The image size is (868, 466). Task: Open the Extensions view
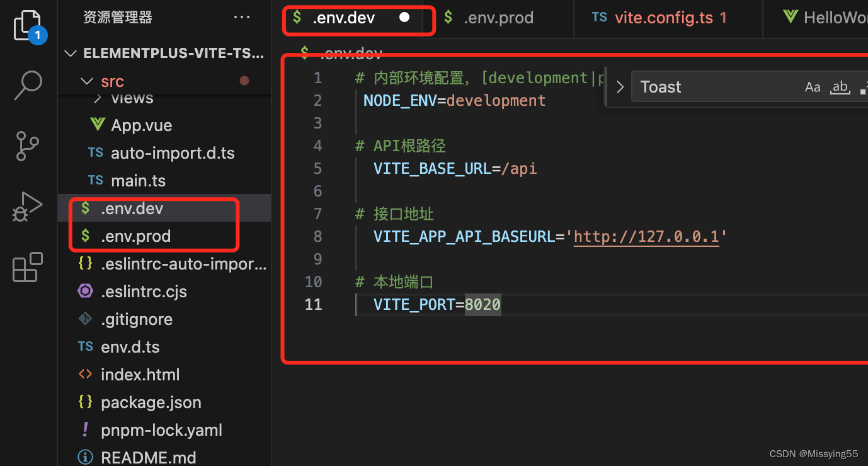[x=28, y=267]
